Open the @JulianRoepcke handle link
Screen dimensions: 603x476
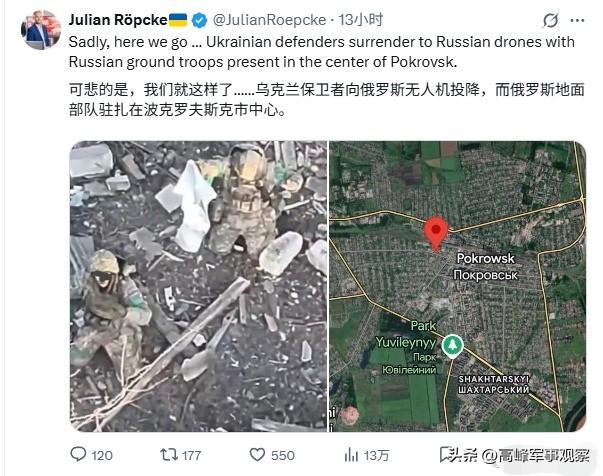pyautogui.click(x=269, y=20)
